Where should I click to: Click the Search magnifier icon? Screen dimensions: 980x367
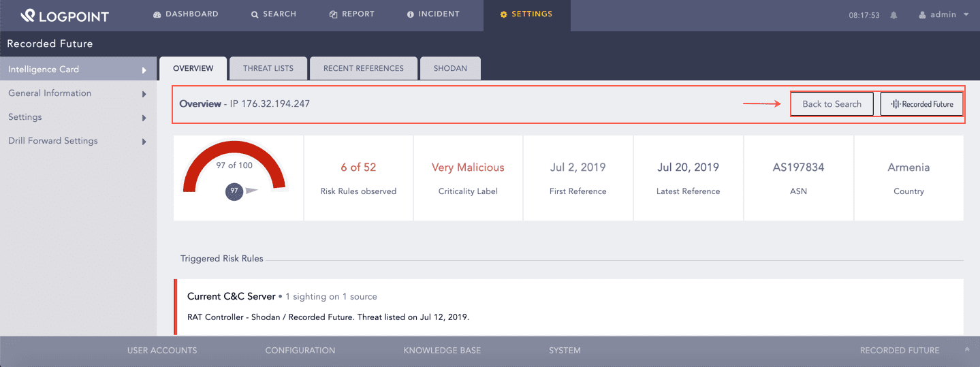pos(255,14)
